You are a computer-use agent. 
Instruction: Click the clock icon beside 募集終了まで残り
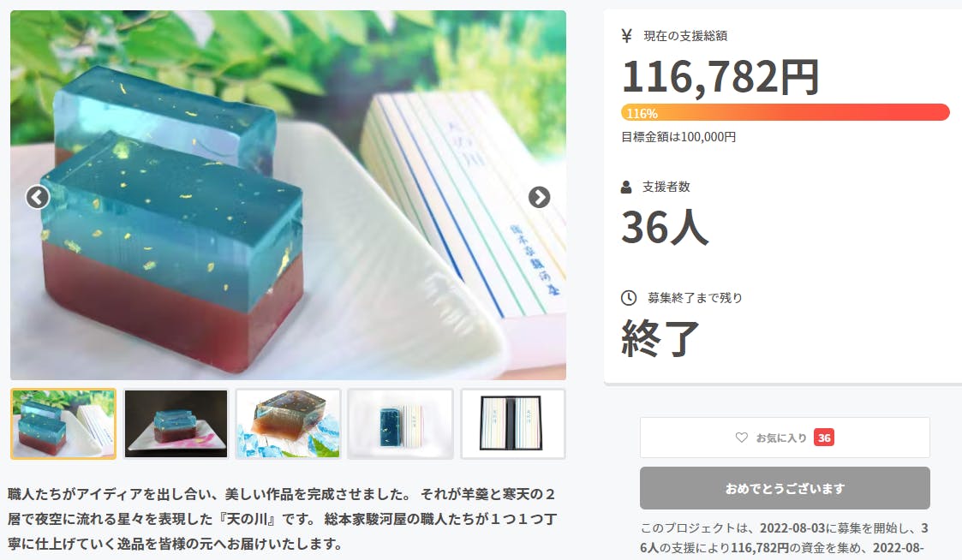(629, 298)
